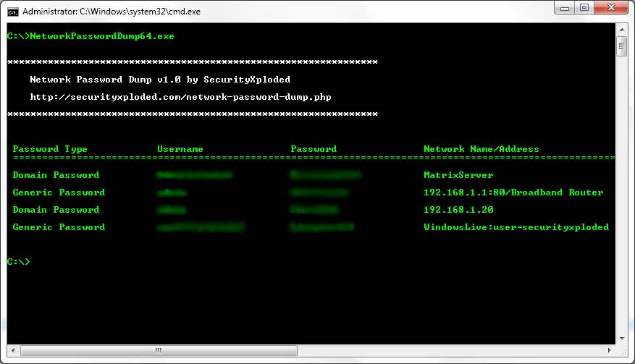Click the Password Type column header

50,149
